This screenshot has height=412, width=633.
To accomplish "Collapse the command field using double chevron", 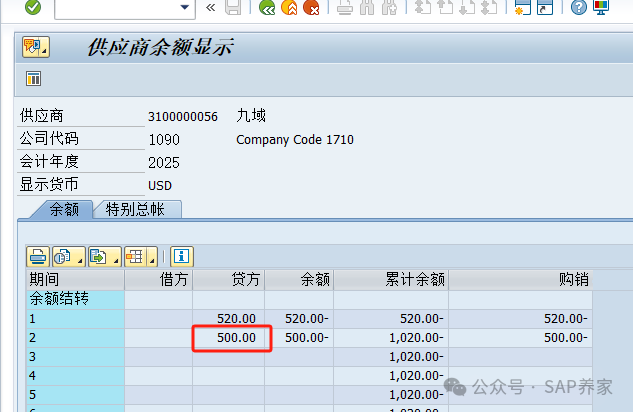I will click(210, 7).
